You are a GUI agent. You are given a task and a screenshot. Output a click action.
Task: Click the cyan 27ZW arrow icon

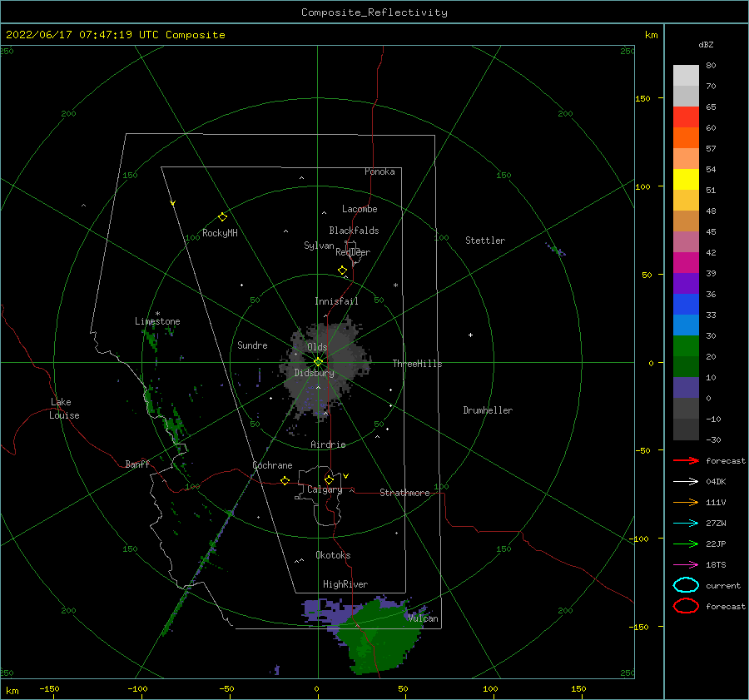(686, 524)
